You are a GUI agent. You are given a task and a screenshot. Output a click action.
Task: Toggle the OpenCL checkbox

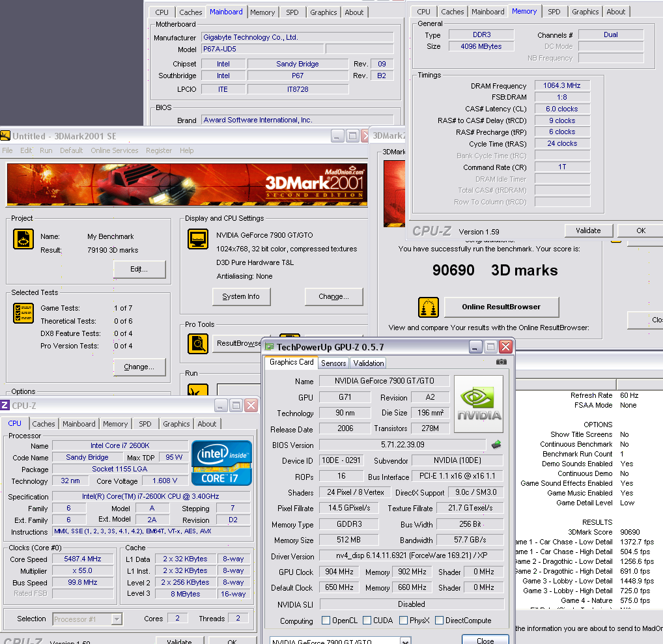tap(326, 621)
